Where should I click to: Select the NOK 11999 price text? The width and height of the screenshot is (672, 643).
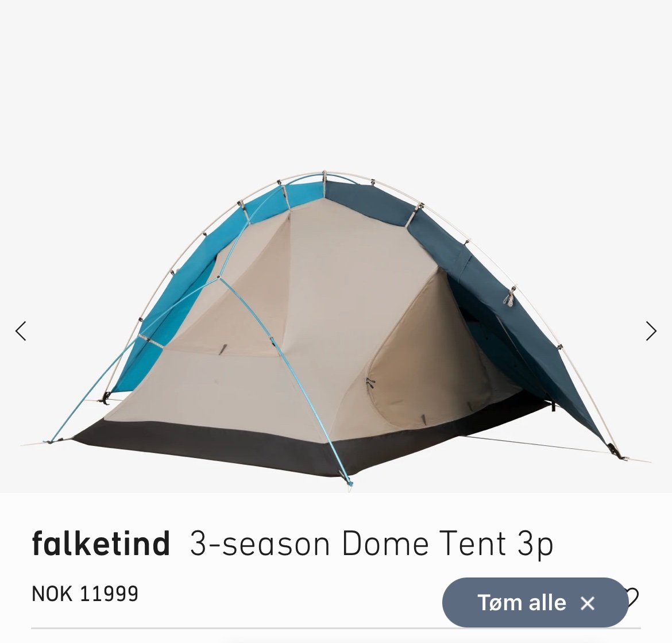click(x=85, y=594)
